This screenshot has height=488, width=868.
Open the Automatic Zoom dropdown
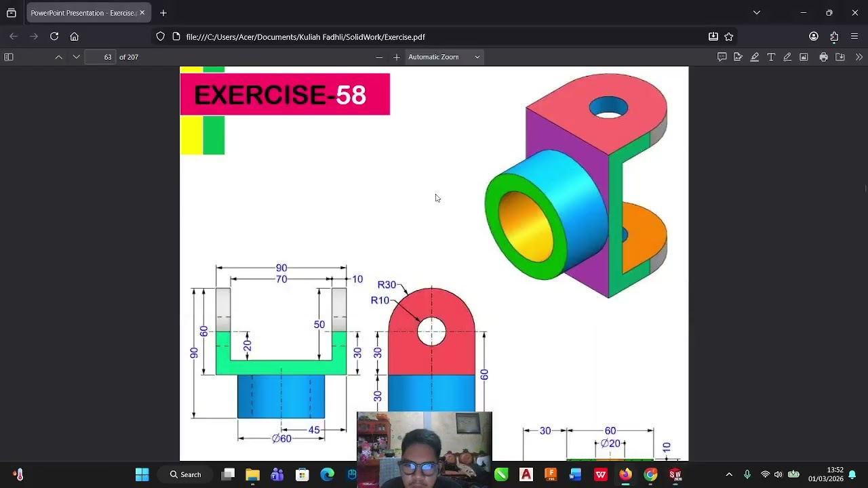click(x=444, y=57)
